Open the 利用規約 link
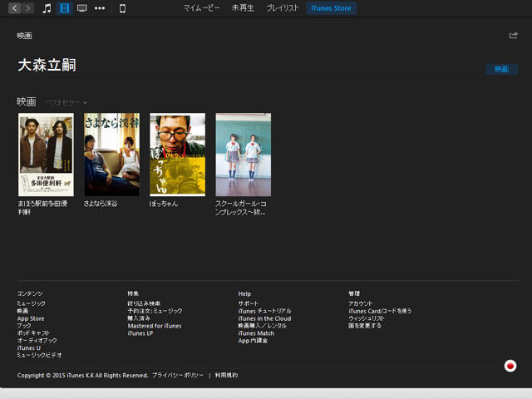The height and width of the screenshot is (399, 532). (x=226, y=375)
